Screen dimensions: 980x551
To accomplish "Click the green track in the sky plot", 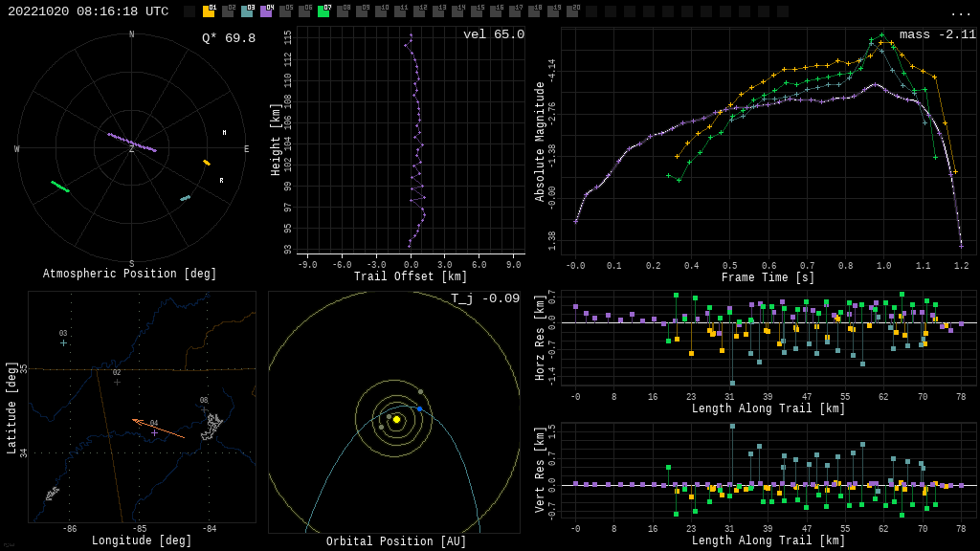I will point(60,187).
